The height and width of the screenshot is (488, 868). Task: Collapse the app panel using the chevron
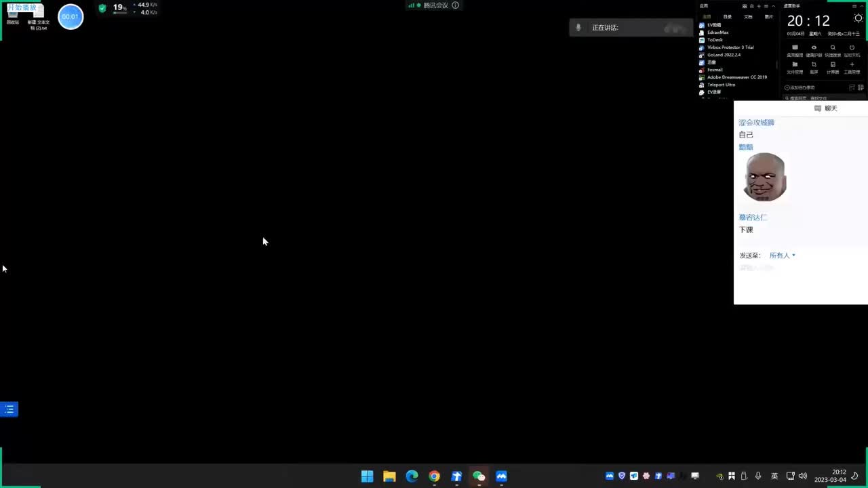pos(773,6)
